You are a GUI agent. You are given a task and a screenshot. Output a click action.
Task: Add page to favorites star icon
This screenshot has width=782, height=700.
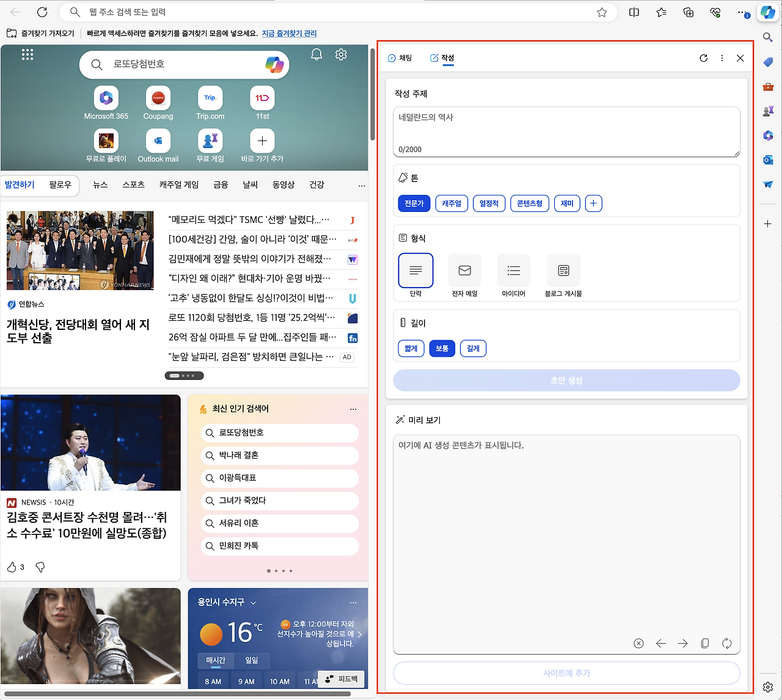(602, 12)
